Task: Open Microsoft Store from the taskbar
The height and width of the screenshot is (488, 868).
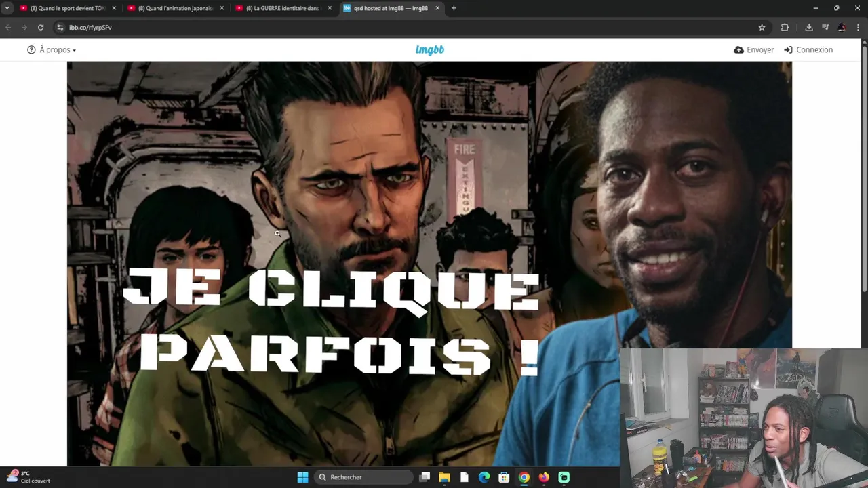Action: click(x=504, y=477)
